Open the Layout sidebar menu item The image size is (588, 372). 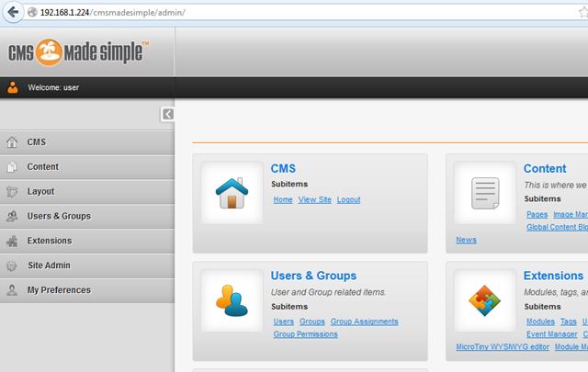87,192
